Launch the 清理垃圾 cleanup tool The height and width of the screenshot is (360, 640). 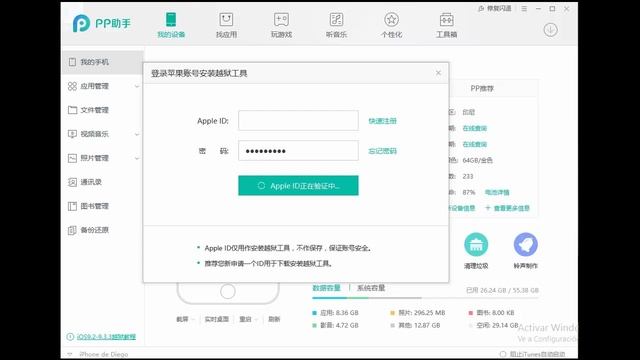(x=476, y=250)
